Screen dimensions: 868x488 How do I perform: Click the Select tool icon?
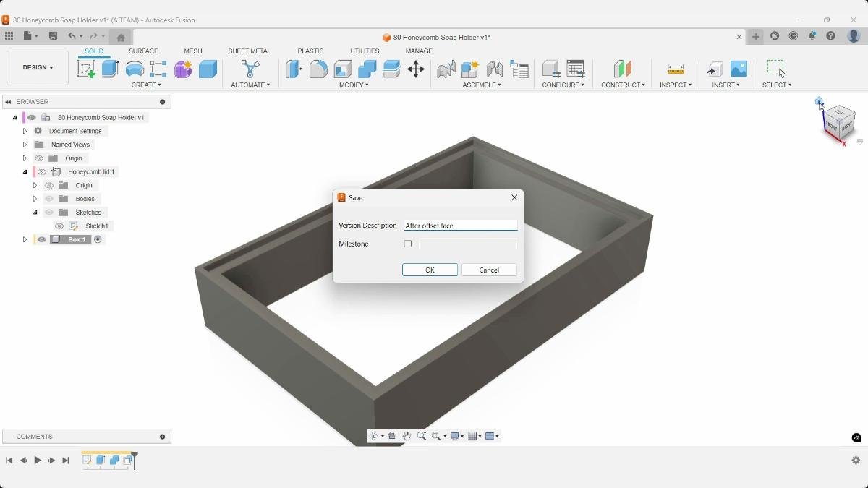point(776,69)
